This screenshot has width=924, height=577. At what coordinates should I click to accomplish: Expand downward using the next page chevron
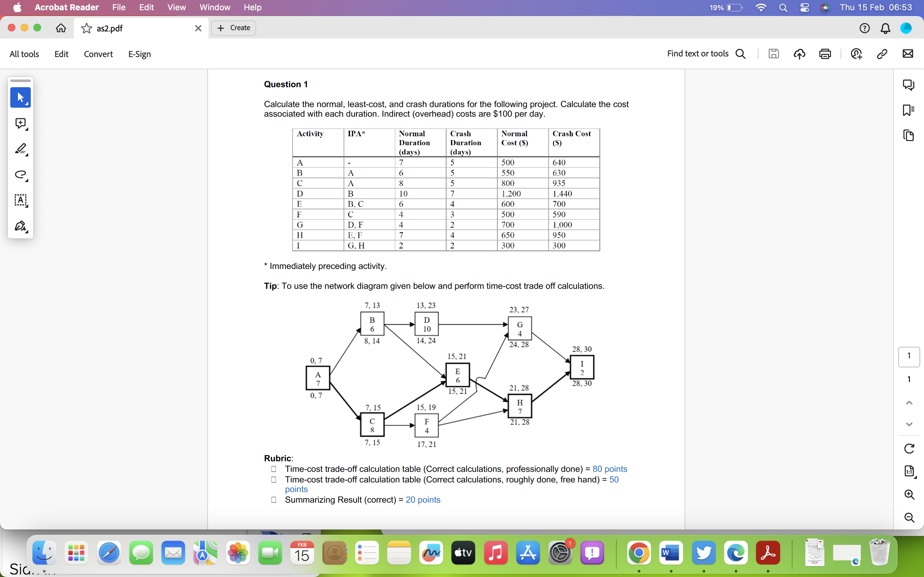[x=909, y=423]
